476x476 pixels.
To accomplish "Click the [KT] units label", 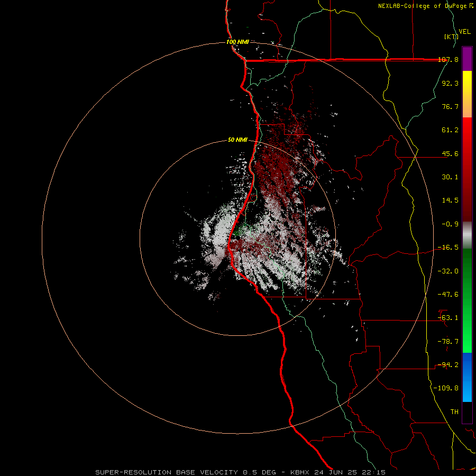I will coord(451,36).
